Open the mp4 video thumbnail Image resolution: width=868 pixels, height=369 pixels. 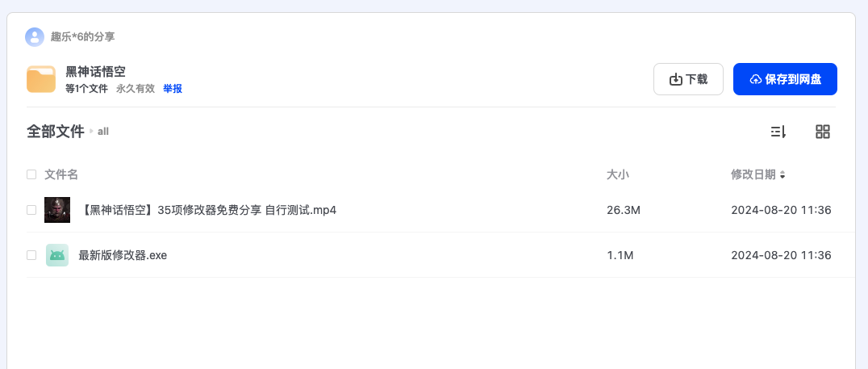coord(57,210)
